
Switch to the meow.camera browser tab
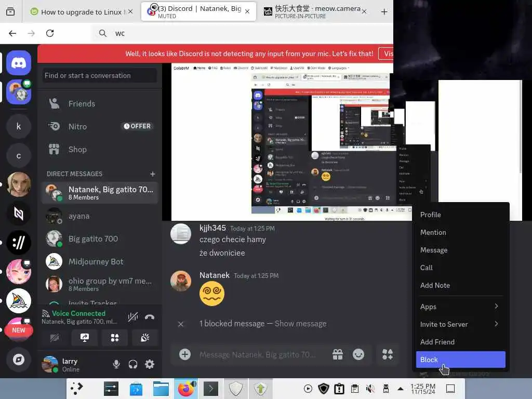click(x=316, y=12)
